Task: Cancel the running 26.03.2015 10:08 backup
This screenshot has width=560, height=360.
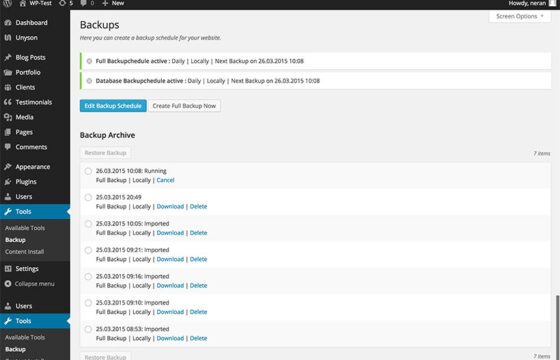Action: [x=165, y=180]
